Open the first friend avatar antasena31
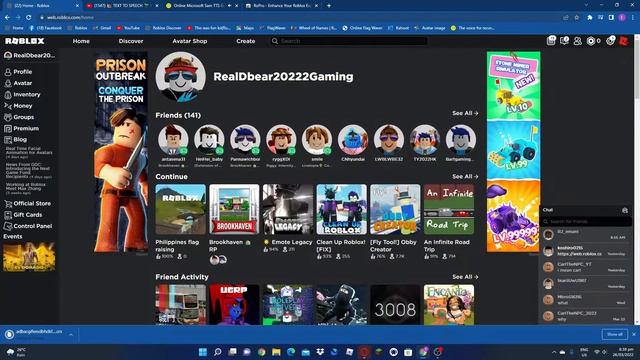The height and width of the screenshot is (360, 640). (173, 140)
